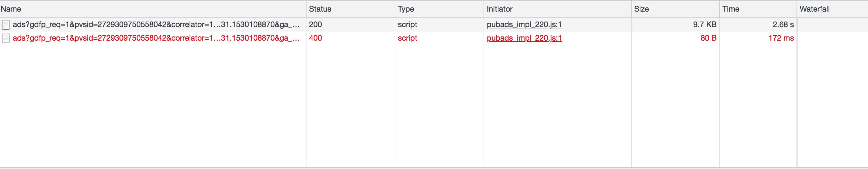
Task: Sort by the Type column header
Action: [406, 9]
